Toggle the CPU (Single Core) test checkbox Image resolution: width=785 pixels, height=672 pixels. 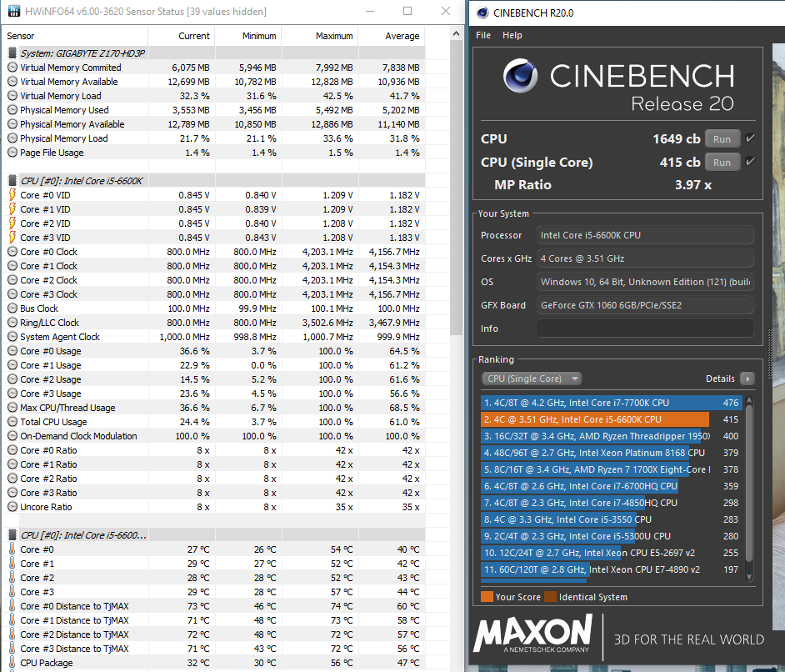[x=750, y=161]
